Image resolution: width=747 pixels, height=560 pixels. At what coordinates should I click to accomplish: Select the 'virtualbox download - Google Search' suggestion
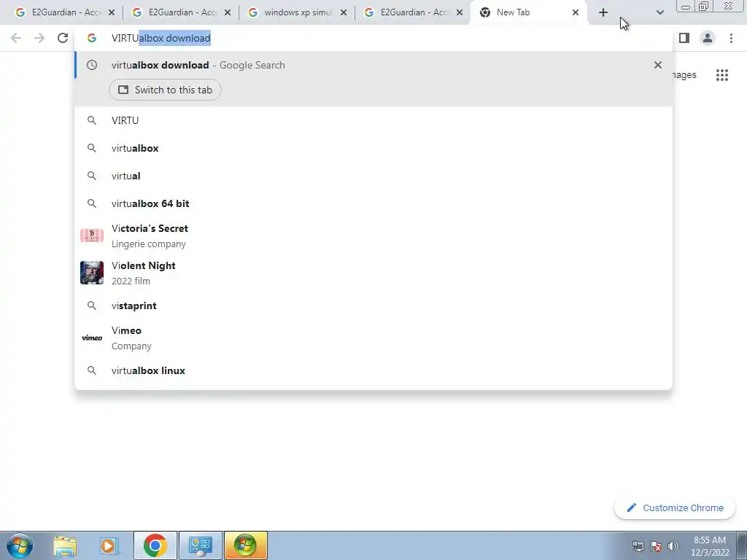(373, 65)
